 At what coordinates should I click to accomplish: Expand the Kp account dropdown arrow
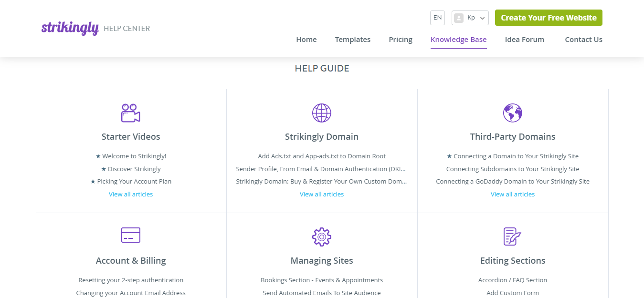482,18
